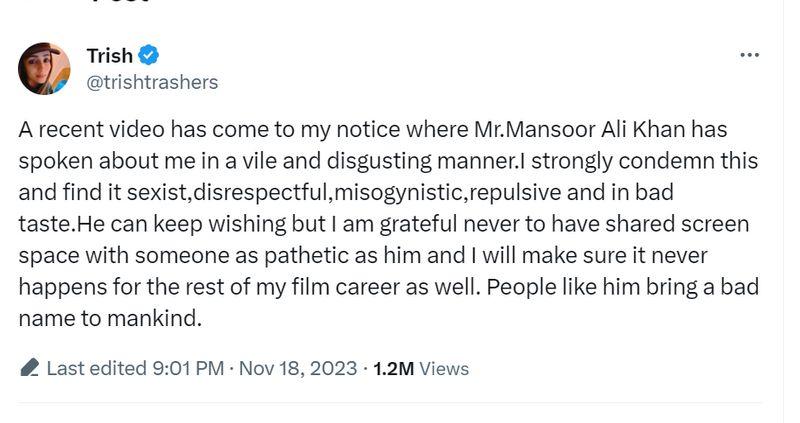This screenshot has width=800, height=423.
Task: Click the blue verified badge
Action: tap(149, 56)
